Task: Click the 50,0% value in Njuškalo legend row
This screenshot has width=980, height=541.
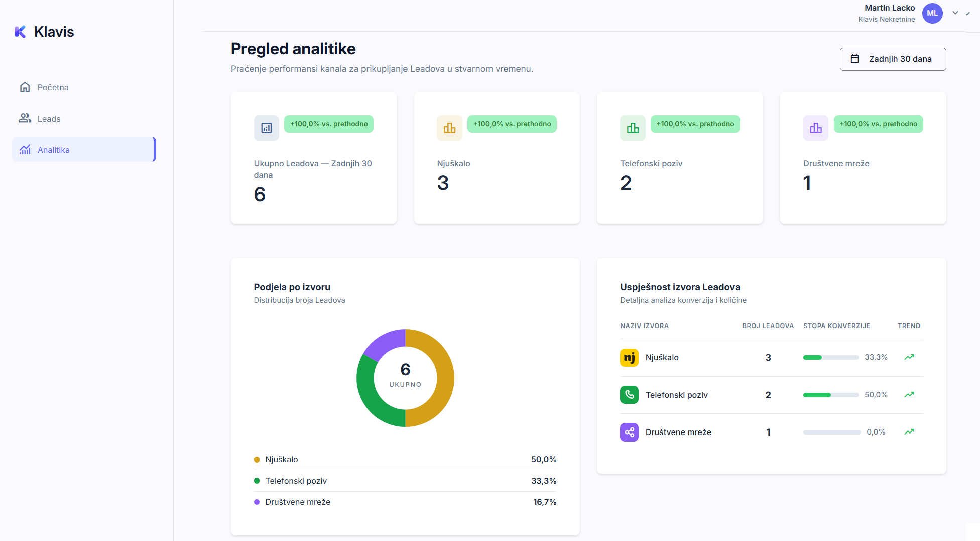Action: click(544, 460)
